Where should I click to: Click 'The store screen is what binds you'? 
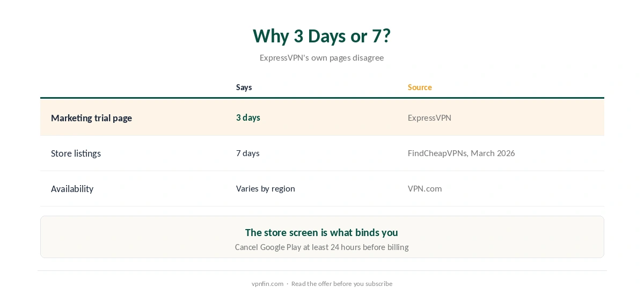pos(321,232)
